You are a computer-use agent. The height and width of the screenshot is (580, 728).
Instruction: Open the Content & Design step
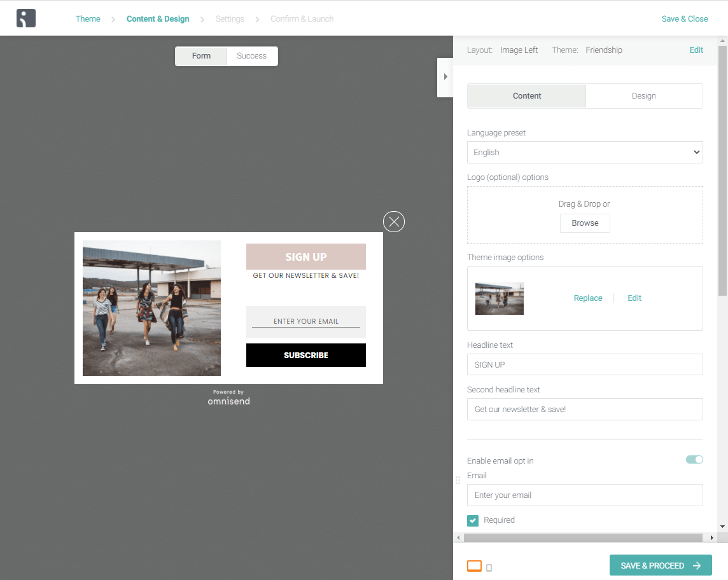(158, 19)
